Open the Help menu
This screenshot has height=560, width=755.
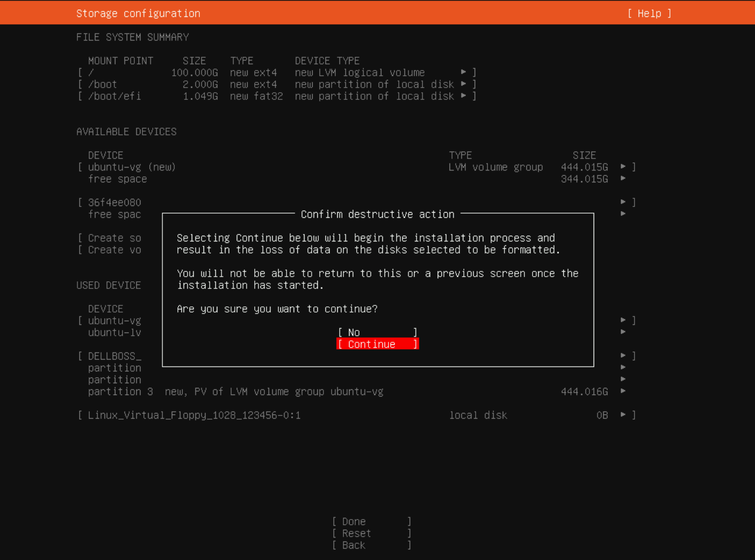coord(649,13)
